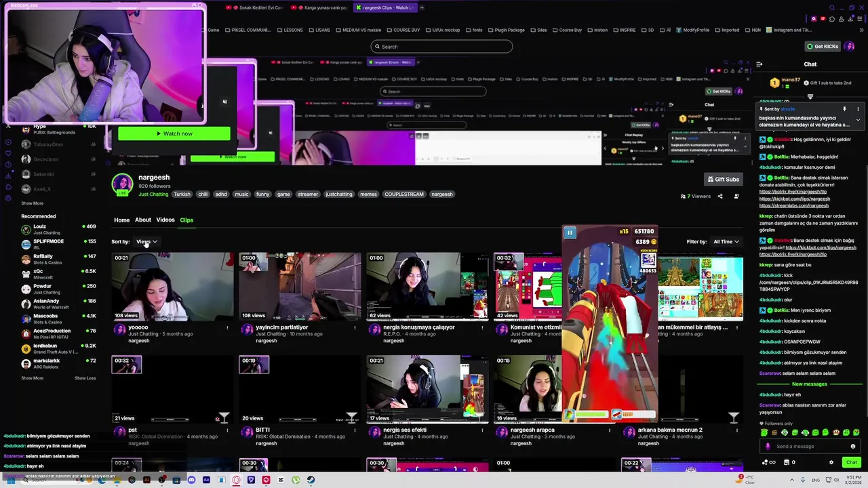Open options menu for 'nergis ses efekti' clip
The width and height of the screenshot is (868, 488).
(482, 430)
